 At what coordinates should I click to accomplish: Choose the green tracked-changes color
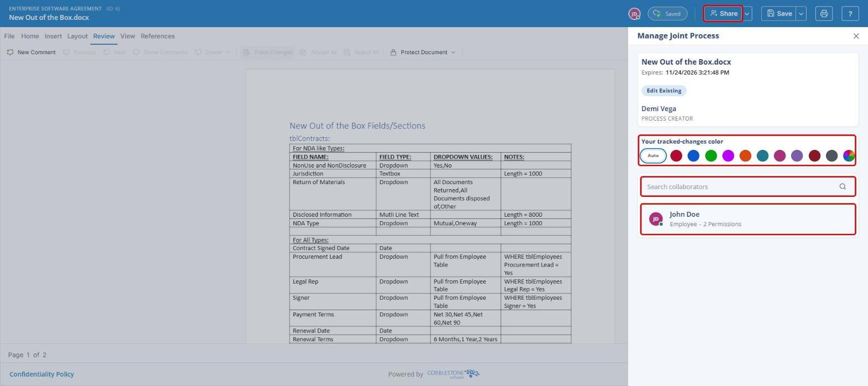point(711,156)
